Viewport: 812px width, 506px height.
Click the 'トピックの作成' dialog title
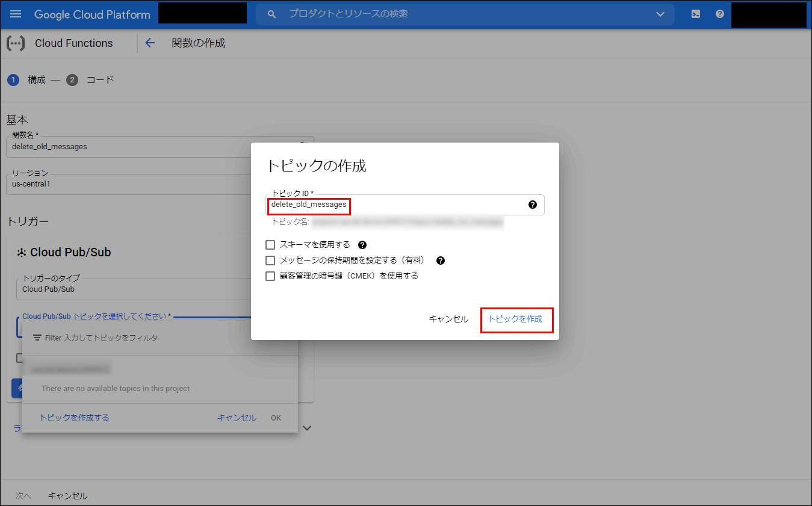[316, 166]
